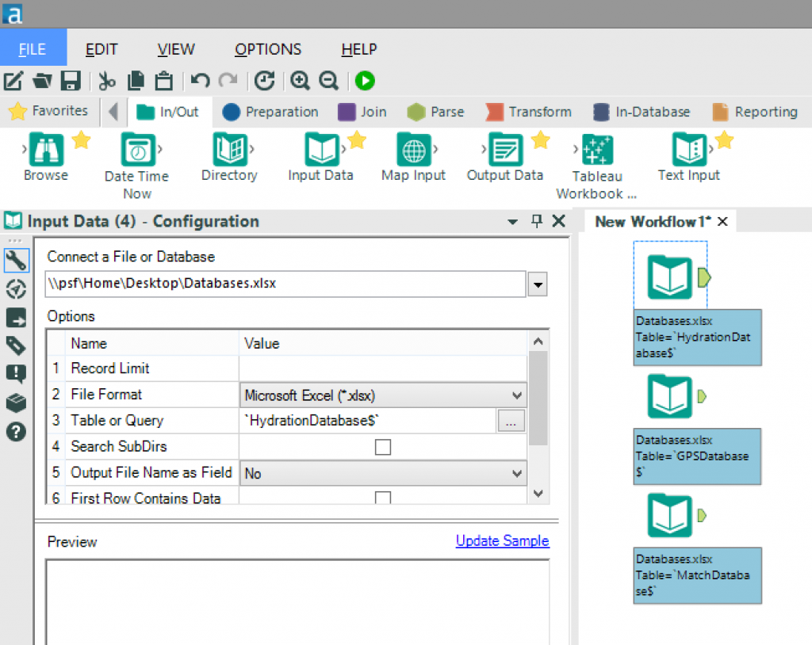Close the Configuration panel

559,222
